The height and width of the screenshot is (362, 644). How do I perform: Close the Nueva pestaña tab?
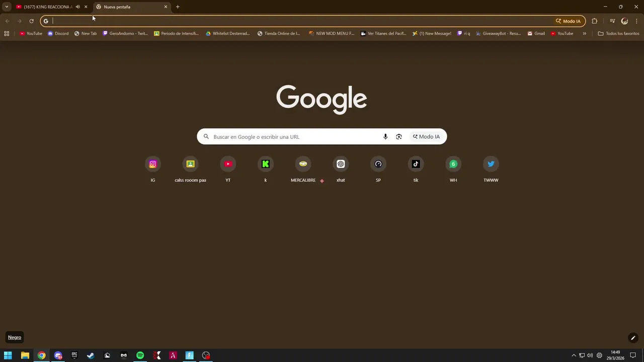pyautogui.click(x=166, y=7)
